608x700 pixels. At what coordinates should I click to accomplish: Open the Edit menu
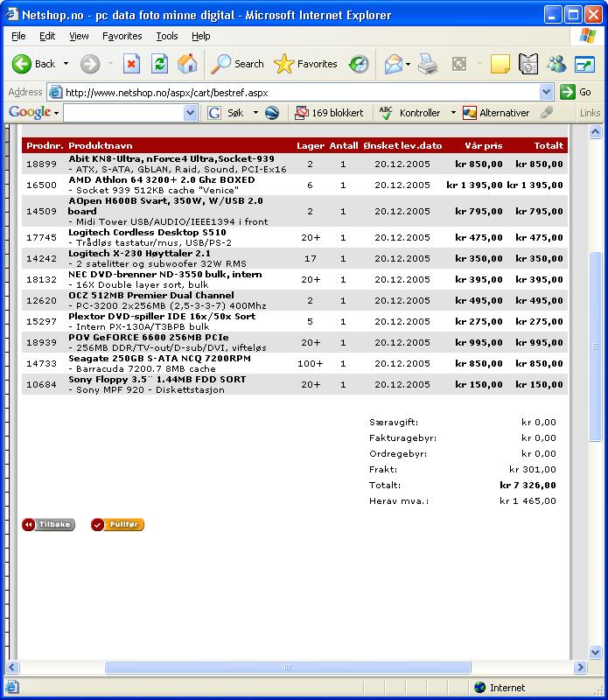click(47, 36)
